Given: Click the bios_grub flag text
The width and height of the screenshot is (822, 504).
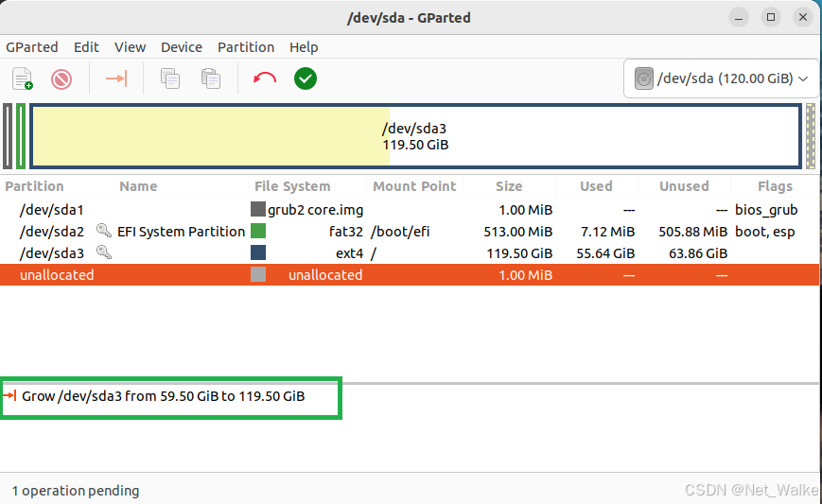Looking at the screenshot, I should click(x=766, y=210).
